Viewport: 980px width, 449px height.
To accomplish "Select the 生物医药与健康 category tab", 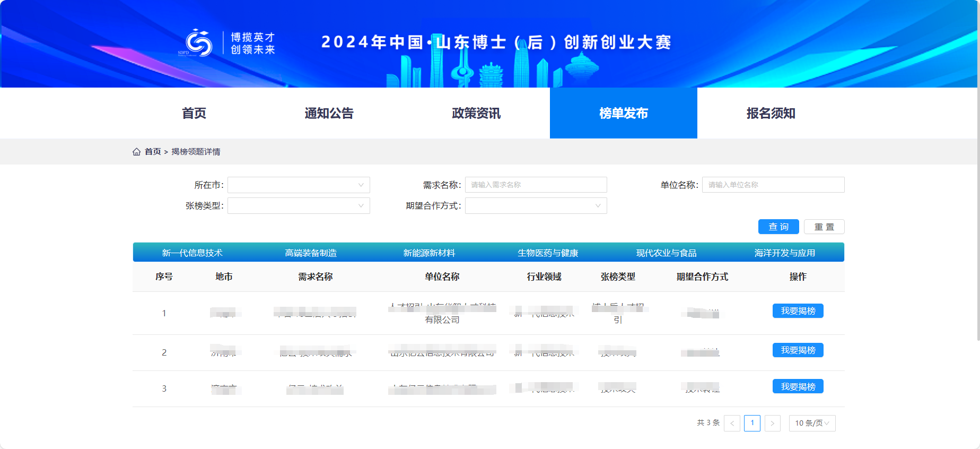I will (x=548, y=253).
